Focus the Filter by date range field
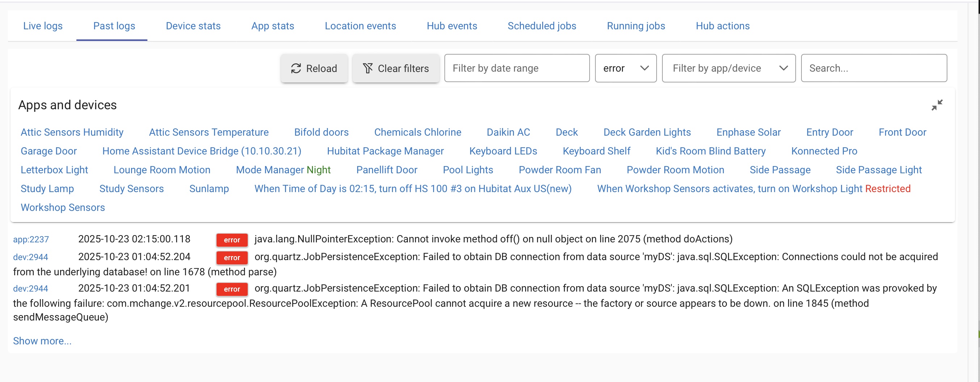980x382 pixels. pyautogui.click(x=517, y=68)
